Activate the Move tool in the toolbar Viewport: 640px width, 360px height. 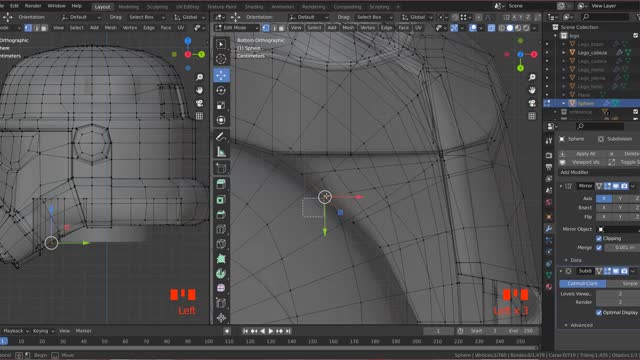(221, 75)
